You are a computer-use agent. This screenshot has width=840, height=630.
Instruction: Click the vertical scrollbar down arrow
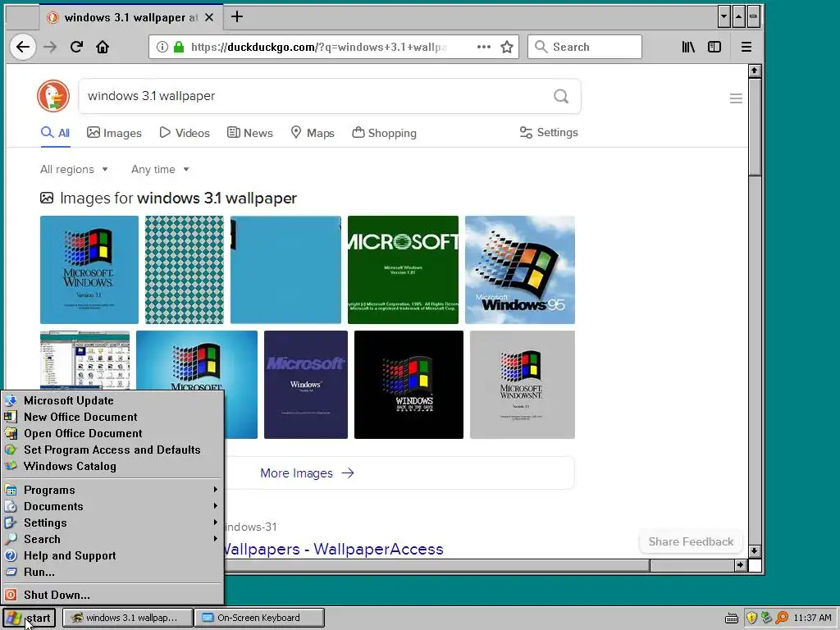(755, 551)
